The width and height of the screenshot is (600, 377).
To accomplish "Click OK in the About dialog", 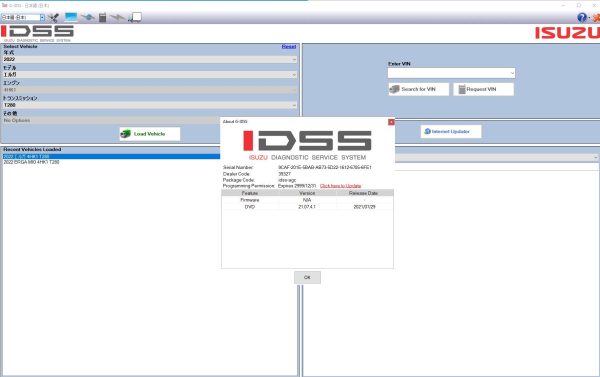I will (307, 277).
